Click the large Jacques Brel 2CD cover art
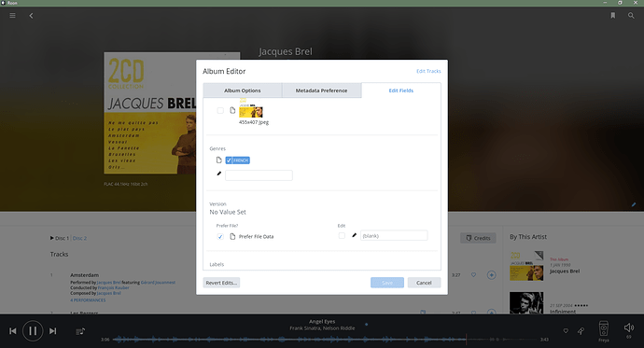Viewport: 644px width, 348px height. [150, 113]
